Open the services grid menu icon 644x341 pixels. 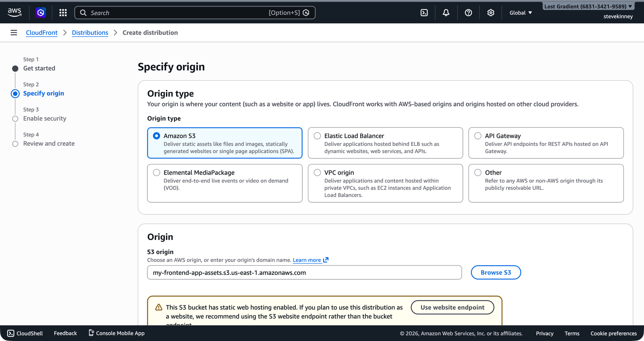click(x=63, y=13)
